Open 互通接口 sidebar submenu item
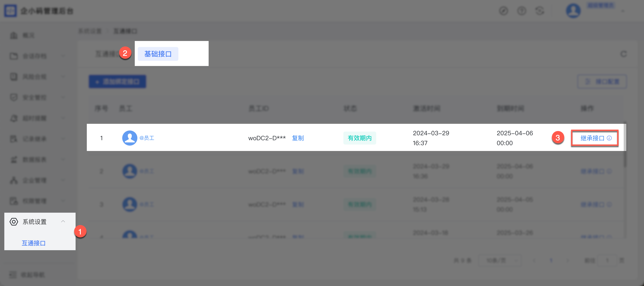This screenshot has width=644, height=286. (x=33, y=243)
